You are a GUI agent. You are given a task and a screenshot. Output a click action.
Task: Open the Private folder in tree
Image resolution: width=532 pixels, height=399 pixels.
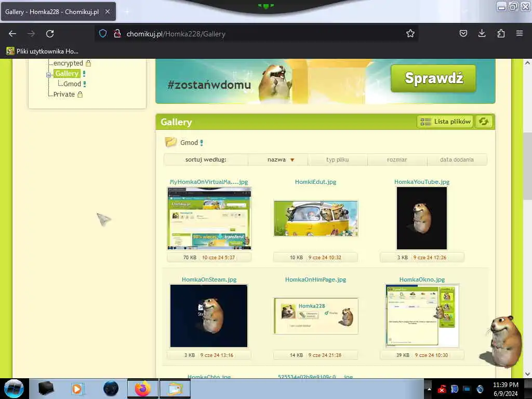[64, 95]
